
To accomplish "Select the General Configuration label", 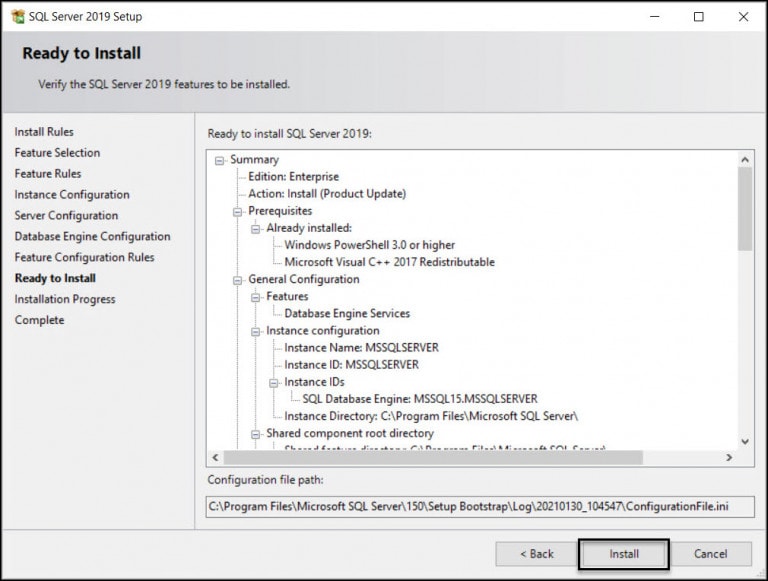I will point(304,279).
